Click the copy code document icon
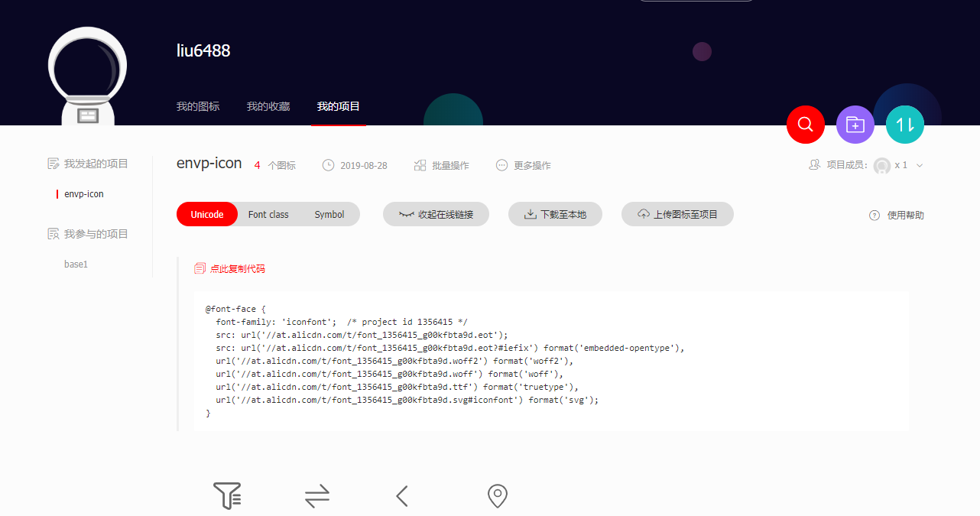The image size is (980, 516). click(x=200, y=268)
